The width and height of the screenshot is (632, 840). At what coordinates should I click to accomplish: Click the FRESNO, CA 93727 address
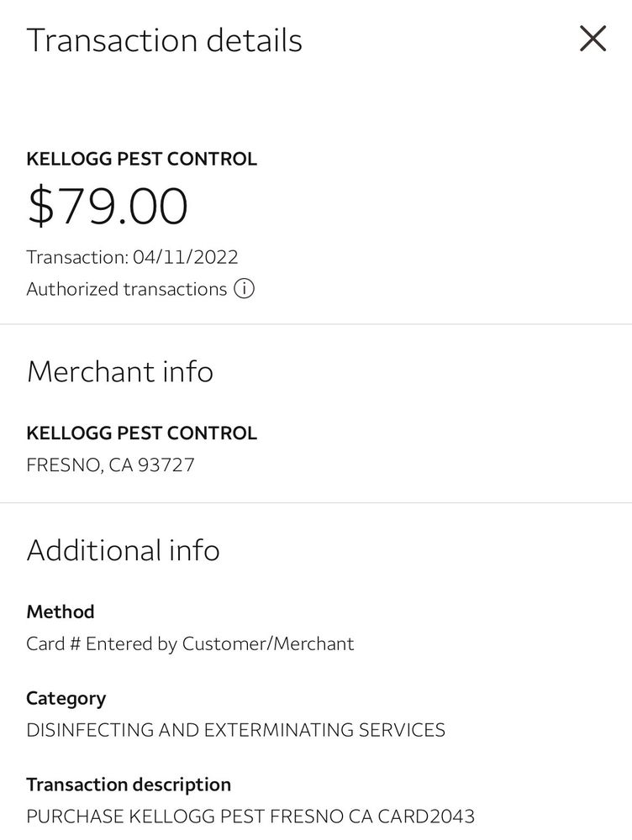[x=110, y=465]
